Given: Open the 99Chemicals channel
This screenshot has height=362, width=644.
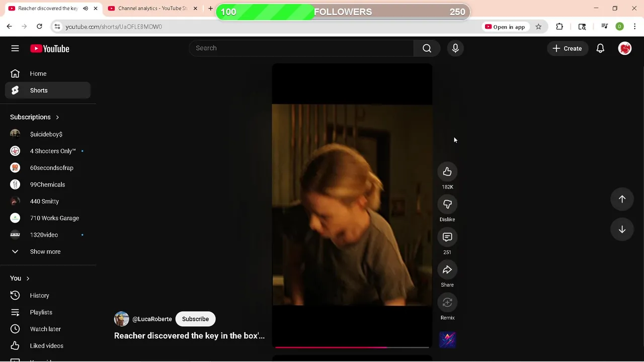Looking at the screenshot, I should pos(48,185).
